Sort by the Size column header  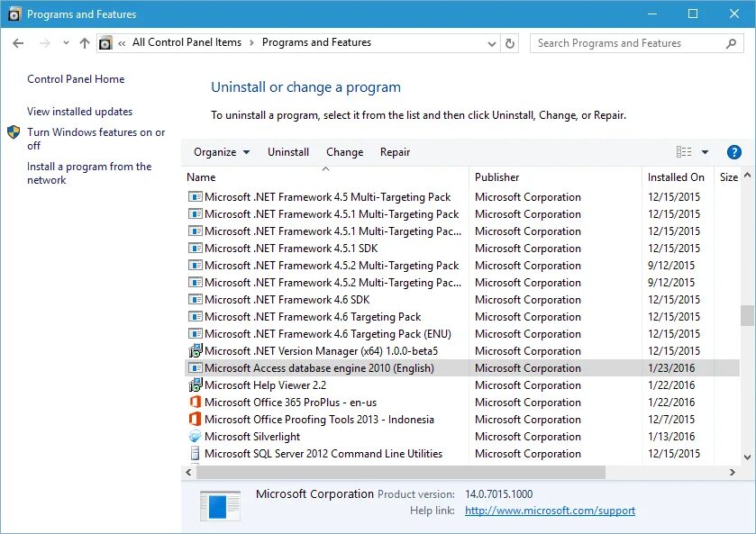click(729, 177)
